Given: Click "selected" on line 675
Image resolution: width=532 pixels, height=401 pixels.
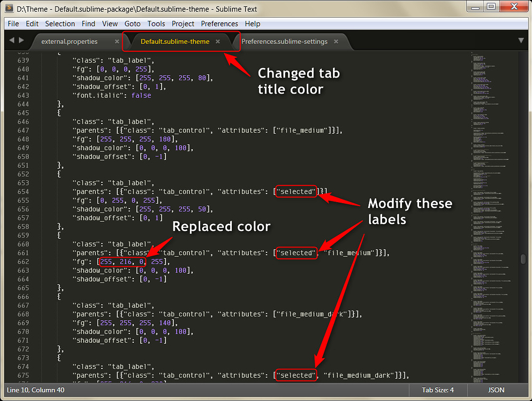Looking at the screenshot, I should point(296,375).
